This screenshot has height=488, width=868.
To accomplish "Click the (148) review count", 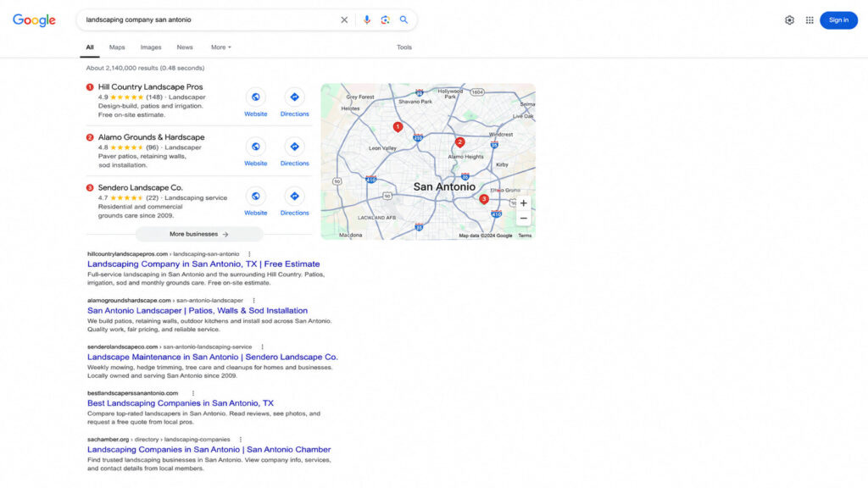I will click(154, 97).
